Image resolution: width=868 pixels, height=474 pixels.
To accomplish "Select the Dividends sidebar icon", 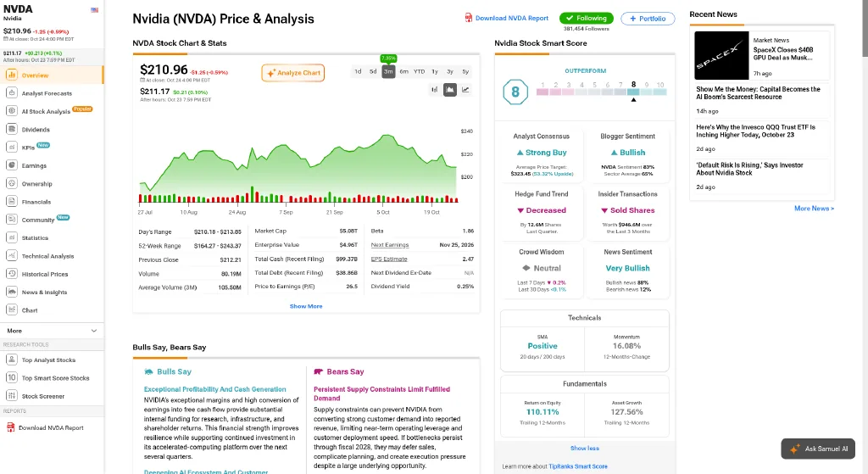I will [12, 129].
